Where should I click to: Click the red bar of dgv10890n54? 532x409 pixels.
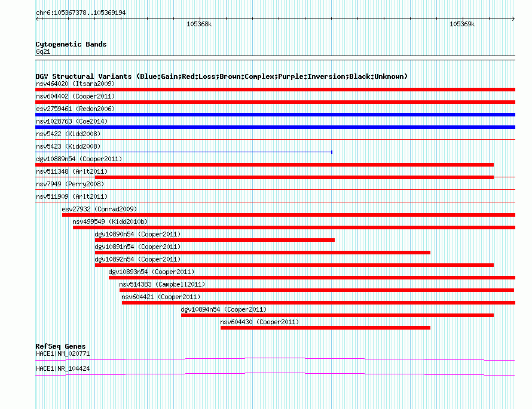(x=215, y=240)
